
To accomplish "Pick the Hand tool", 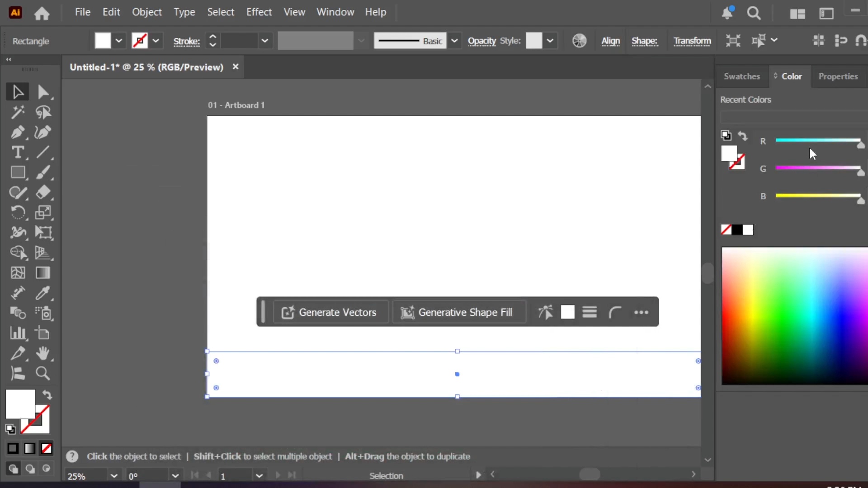I will [x=43, y=353].
